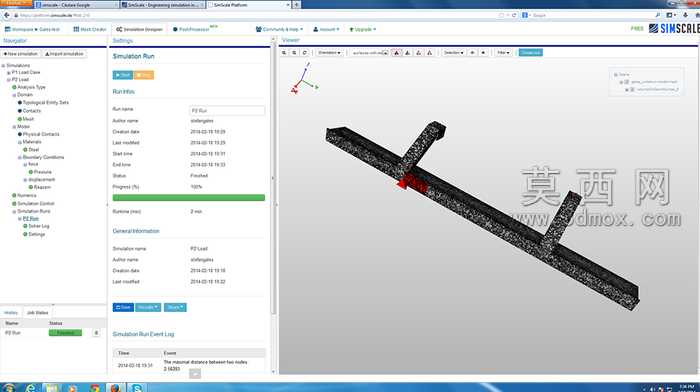Click the reset view icon in Viewer toolbar

pyautogui.click(x=305, y=53)
